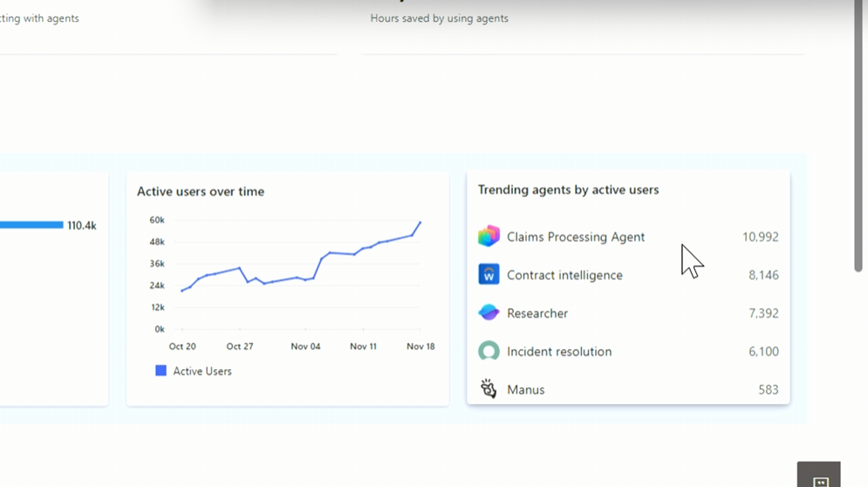Click the Nov 04 axis label

pyautogui.click(x=305, y=346)
